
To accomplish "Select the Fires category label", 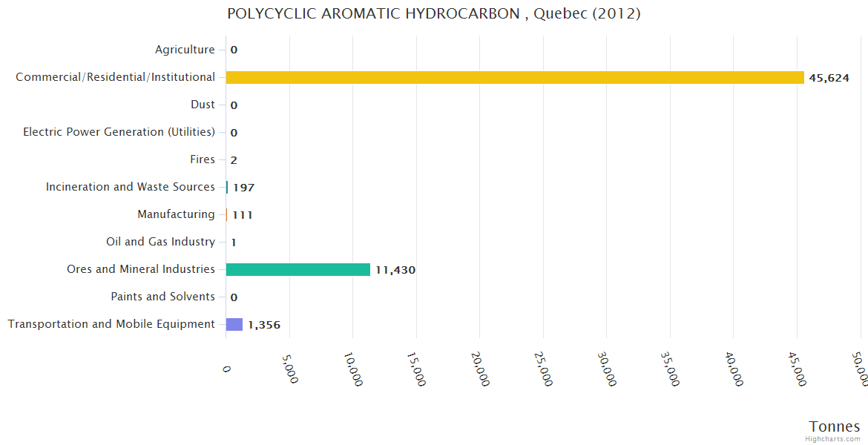I will (203, 159).
